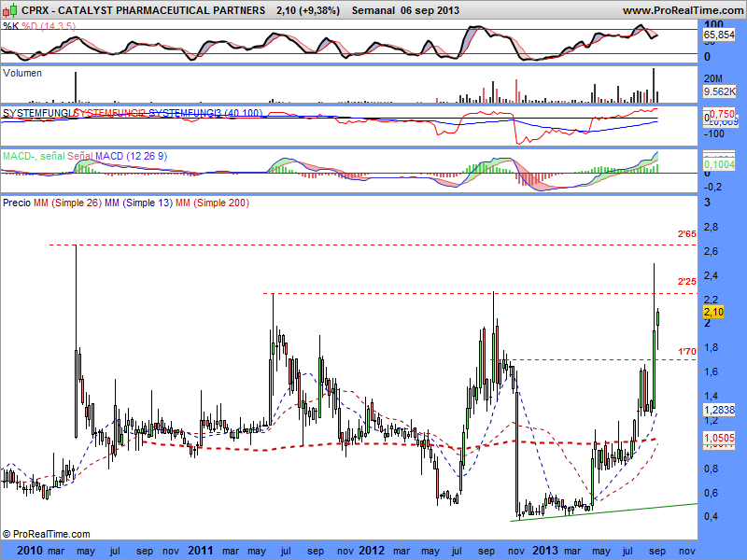Click the 'MM (Simple 13)' moving average label

click(x=138, y=203)
